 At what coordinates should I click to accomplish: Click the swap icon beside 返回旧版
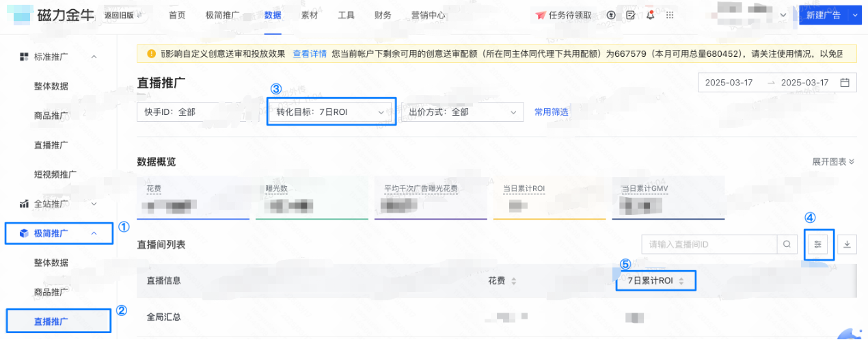click(x=139, y=15)
